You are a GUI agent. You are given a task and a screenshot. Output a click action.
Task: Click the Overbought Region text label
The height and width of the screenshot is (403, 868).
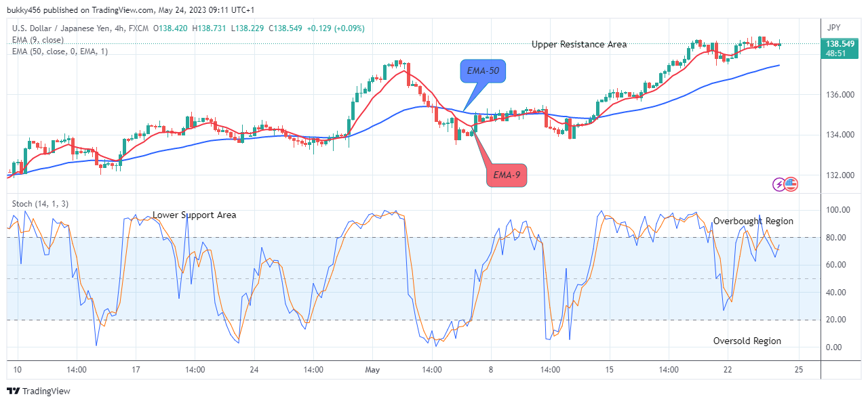point(753,221)
